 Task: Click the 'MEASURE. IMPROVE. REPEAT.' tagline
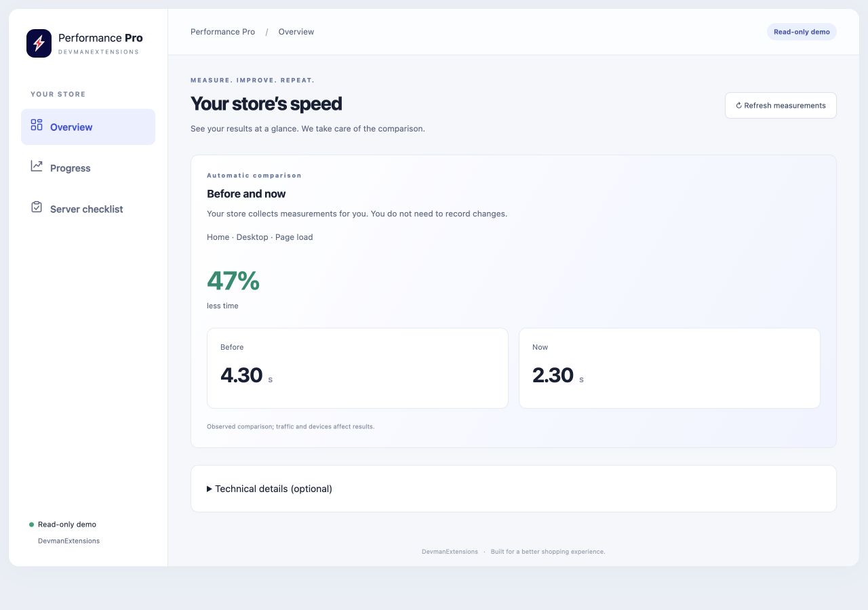pos(252,80)
